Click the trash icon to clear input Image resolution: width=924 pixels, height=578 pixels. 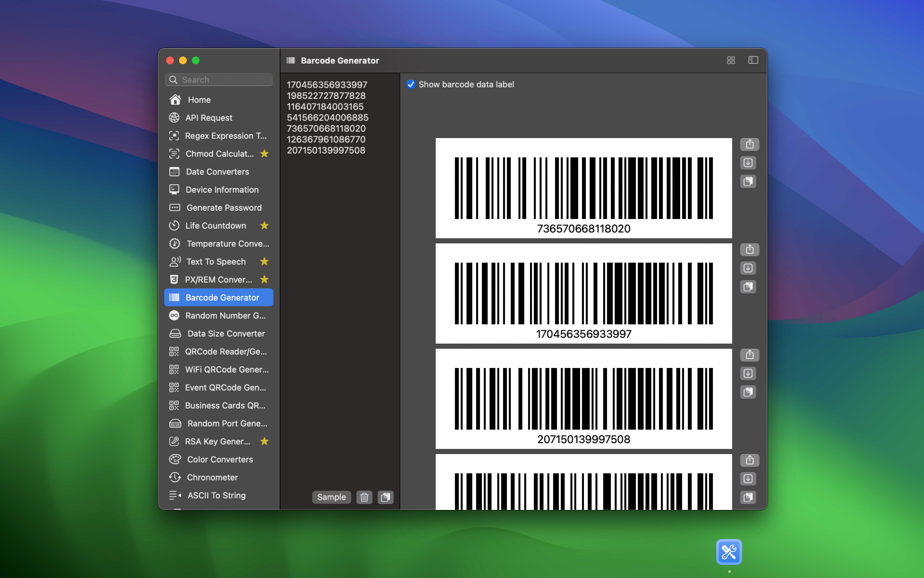364,497
